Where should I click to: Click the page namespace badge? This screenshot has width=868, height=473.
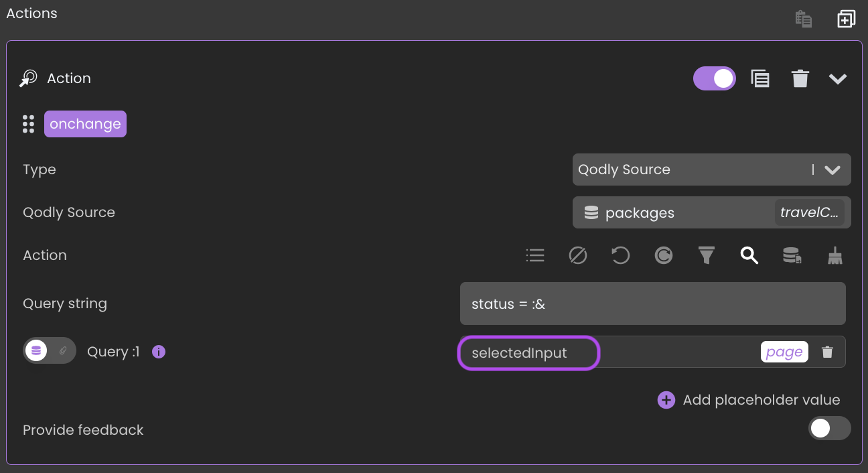click(x=784, y=352)
